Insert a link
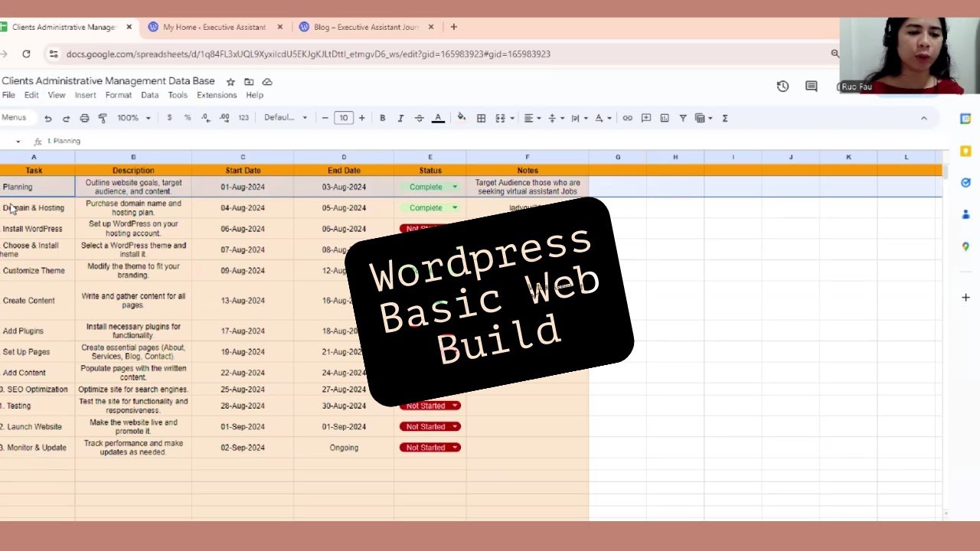980x551 pixels. coord(627,118)
